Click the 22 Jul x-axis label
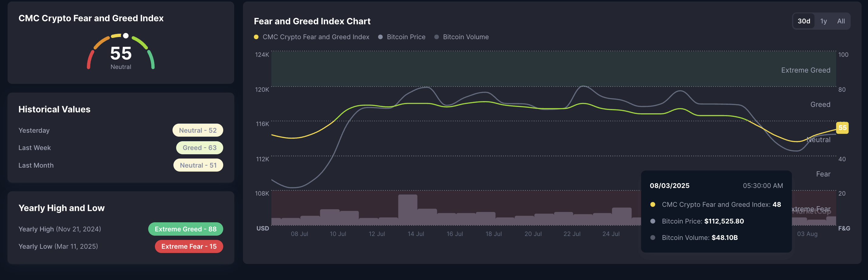Viewport: 868px width, 280px height. coord(572,234)
